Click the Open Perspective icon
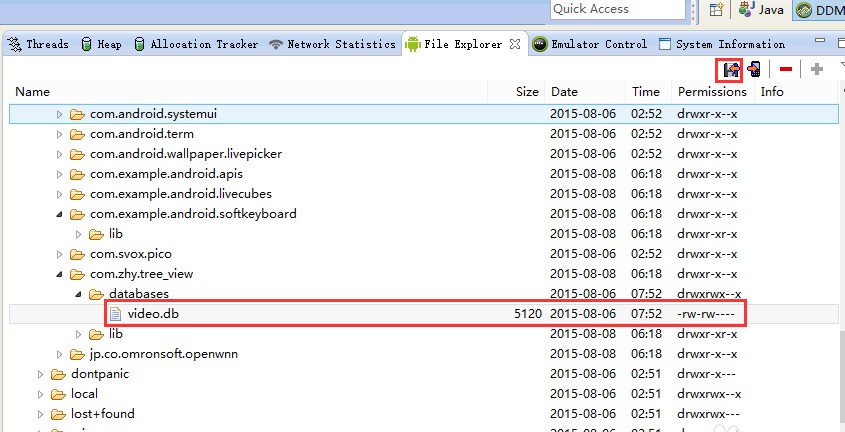This screenshot has height=432, width=845. (716, 10)
